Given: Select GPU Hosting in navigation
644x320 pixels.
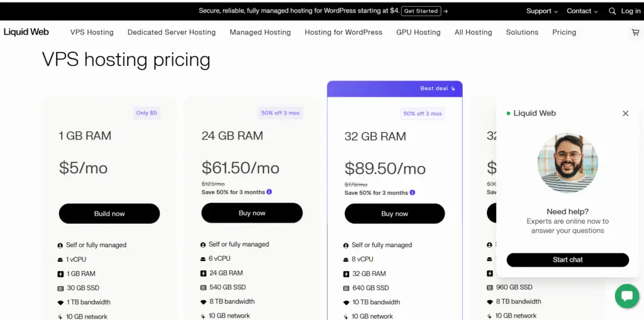Looking at the screenshot, I should point(418,32).
